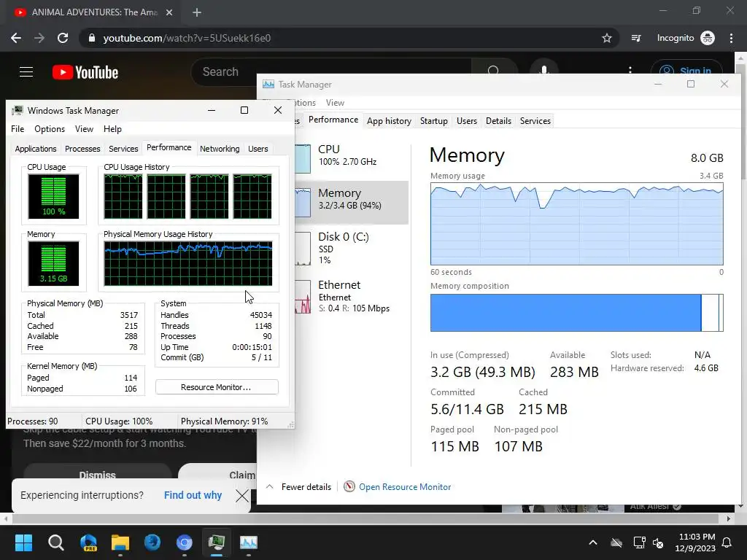The height and width of the screenshot is (560, 747).
Task: Open File Explorer from the taskbar
Action: click(x=120, y=542)
